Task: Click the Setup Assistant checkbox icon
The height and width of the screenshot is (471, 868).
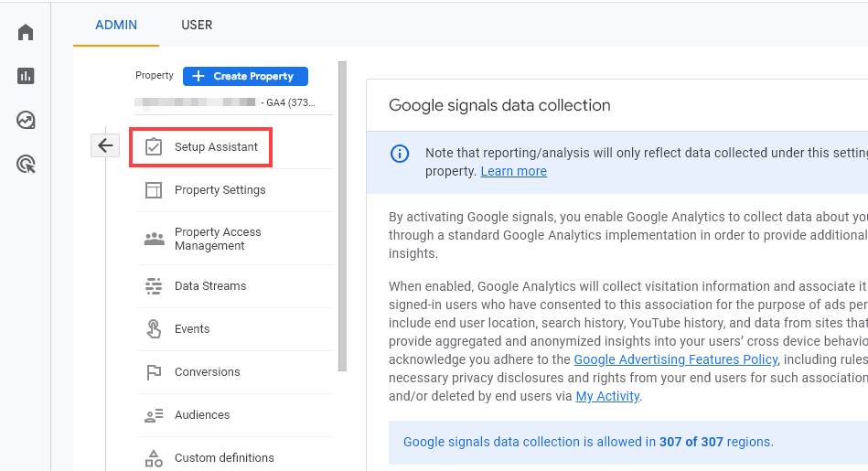Action: 154,146
